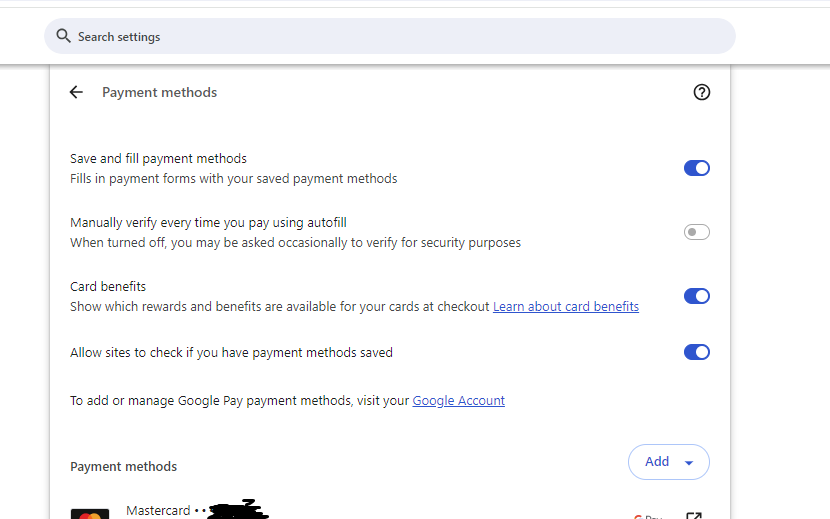Click the Payment methods section heading above the Mastercard entry
The height and width of the screenshot is (519, 830).
[123, 467]
